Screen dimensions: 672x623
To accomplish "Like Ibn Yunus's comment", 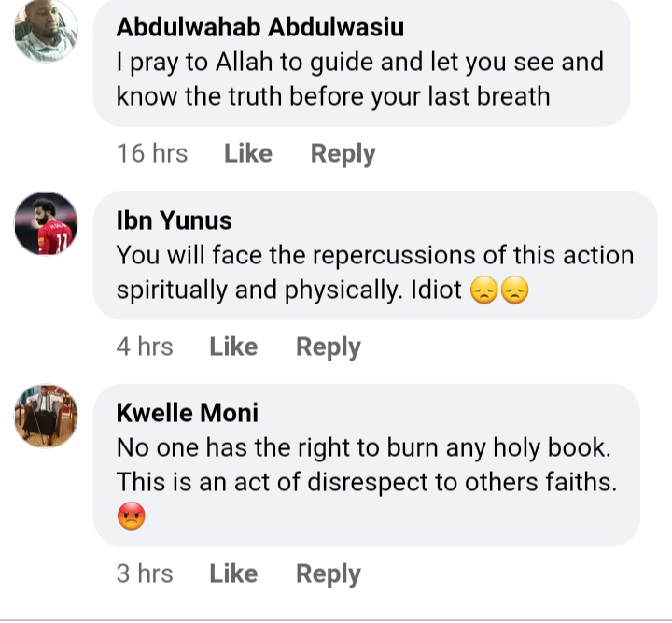I will (232, 347).
